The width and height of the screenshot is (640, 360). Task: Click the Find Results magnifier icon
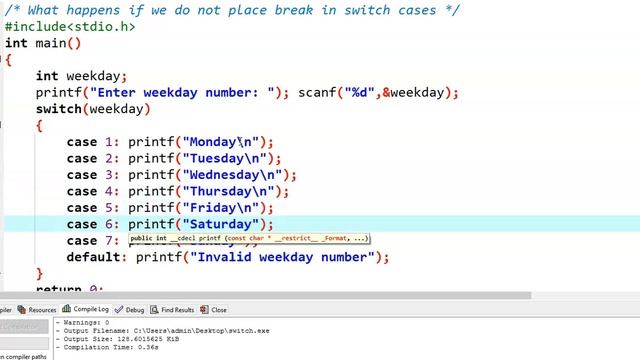click(154, 310)
